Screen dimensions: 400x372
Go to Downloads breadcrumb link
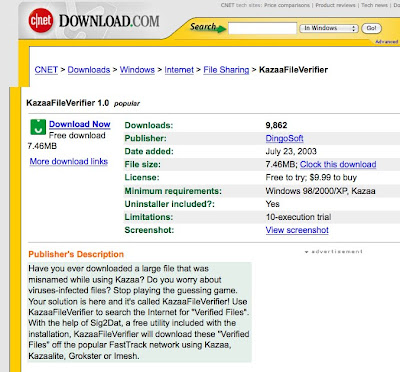89,70
